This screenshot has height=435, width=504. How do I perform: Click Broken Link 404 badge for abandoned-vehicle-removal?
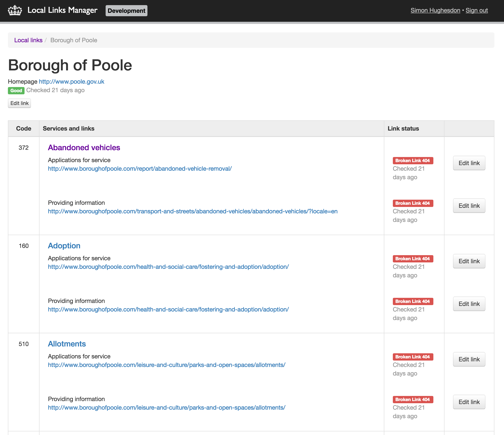[413, 160]
